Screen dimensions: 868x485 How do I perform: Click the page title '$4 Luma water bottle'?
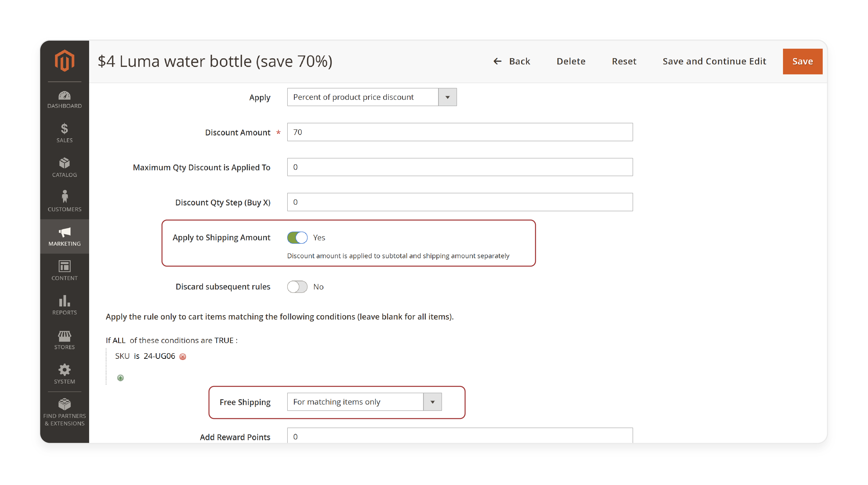pos(215,61)
